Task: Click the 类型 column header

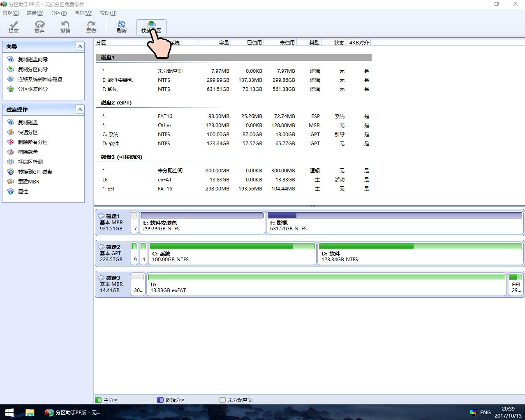Action: 309,42
